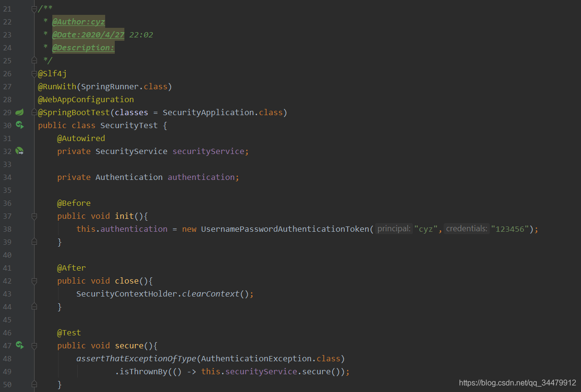
Task: Click the @Autowired annotation
Action: point(81,138)
